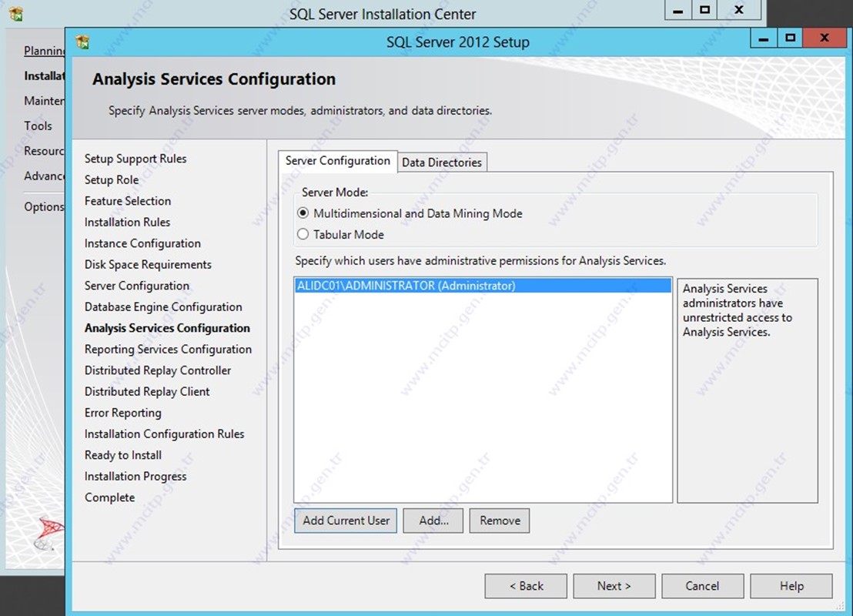This screenshot has height=616, width=853.
Task: Select the Tabular Mode radio button
Action: click(303, 235)
